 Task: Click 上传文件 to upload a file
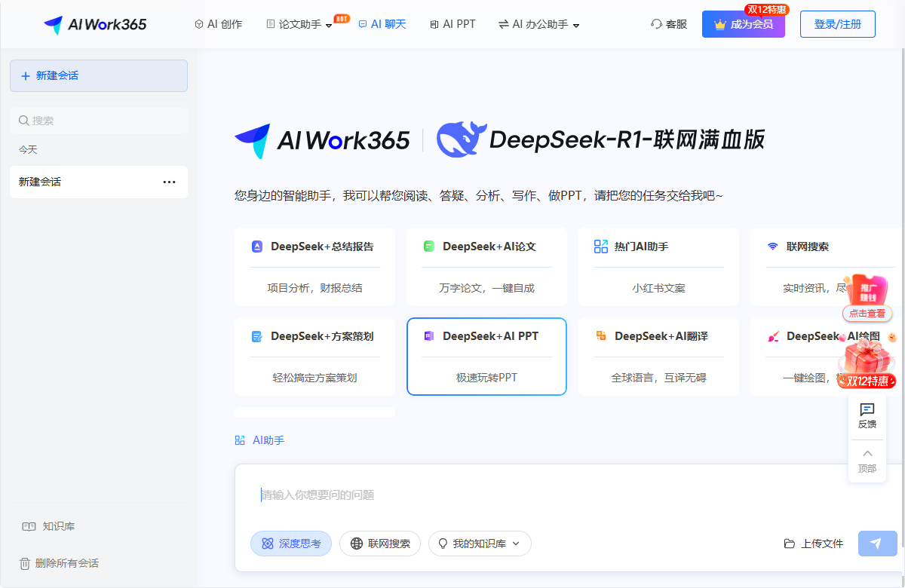click(x=814, y=544)
